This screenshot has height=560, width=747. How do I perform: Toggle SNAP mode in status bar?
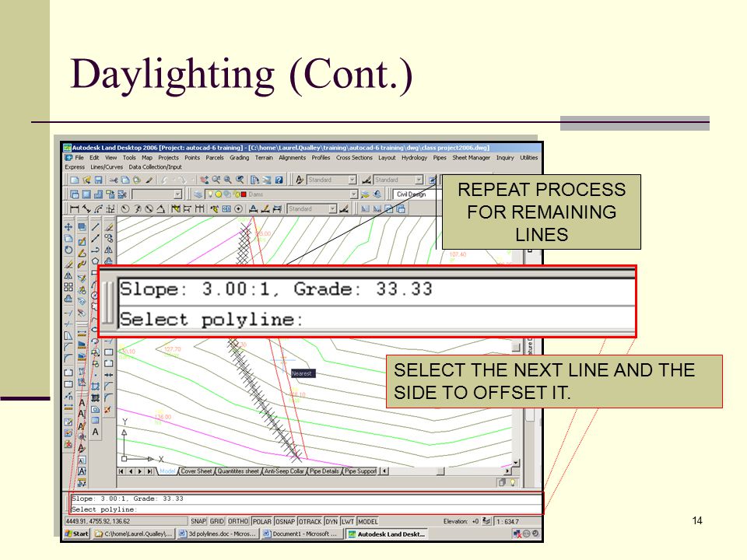click(x=198, y=521)
